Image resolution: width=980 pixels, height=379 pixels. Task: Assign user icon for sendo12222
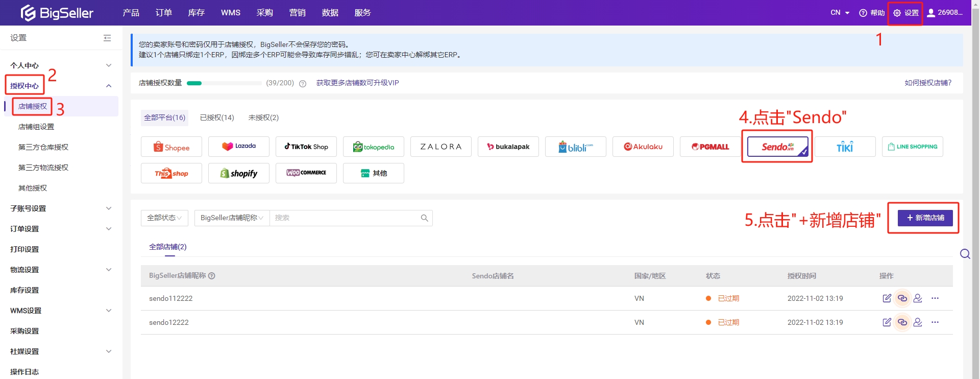(x=918, y=322)
